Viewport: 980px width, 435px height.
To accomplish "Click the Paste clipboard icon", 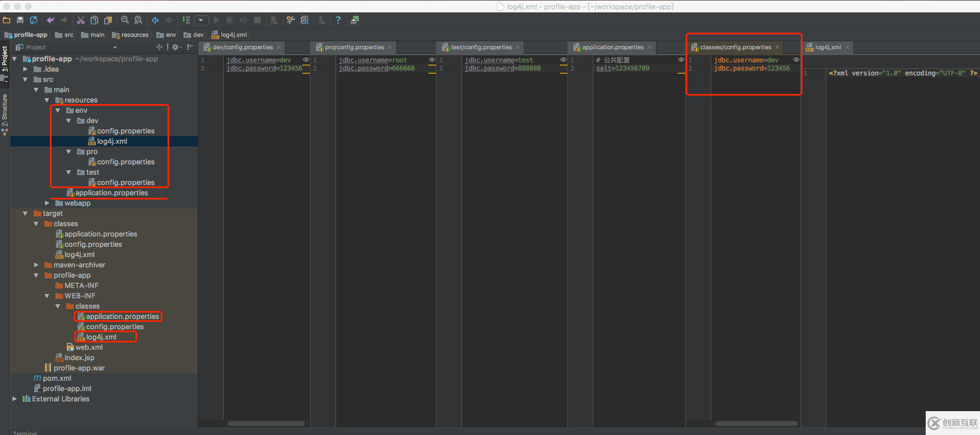I will click(108, 20).
